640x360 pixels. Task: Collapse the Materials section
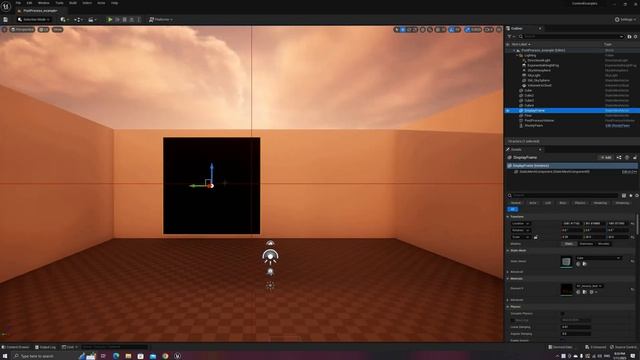508,279
